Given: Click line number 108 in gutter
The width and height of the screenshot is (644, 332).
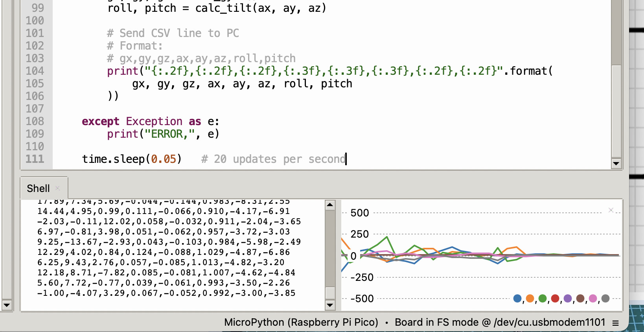Looking at the screenshot, I should [35, 121].
